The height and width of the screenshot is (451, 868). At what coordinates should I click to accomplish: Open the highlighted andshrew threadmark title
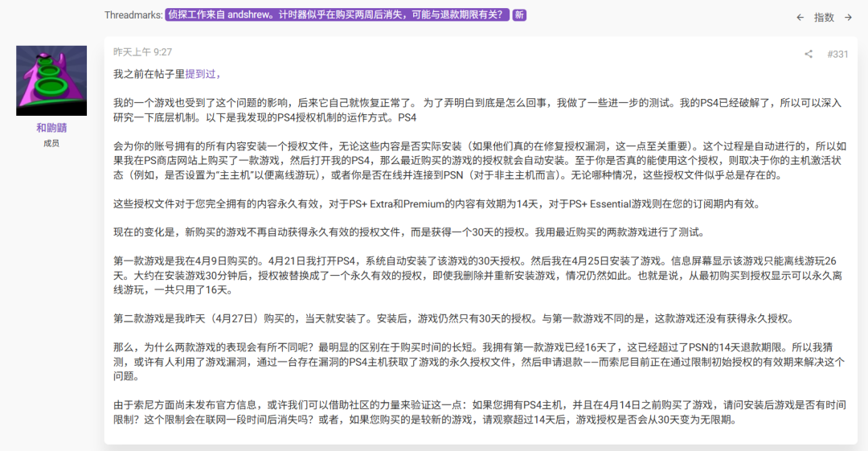pos(337,15)
